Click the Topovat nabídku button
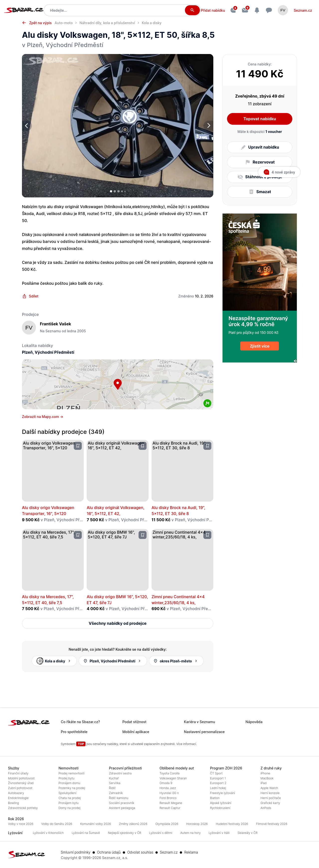Screen dimensions: 319x868 click(x=260, y=119)
